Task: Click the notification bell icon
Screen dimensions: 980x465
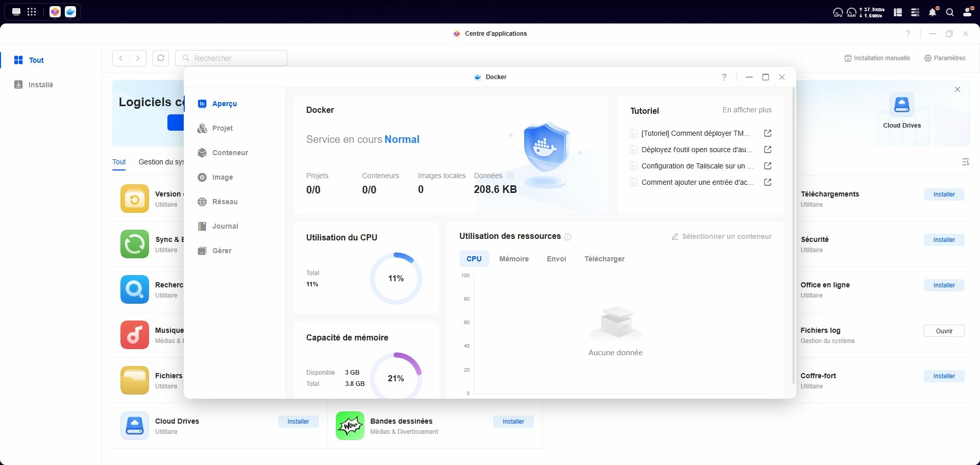Action: pyautogui.click(x=933, y=12)
